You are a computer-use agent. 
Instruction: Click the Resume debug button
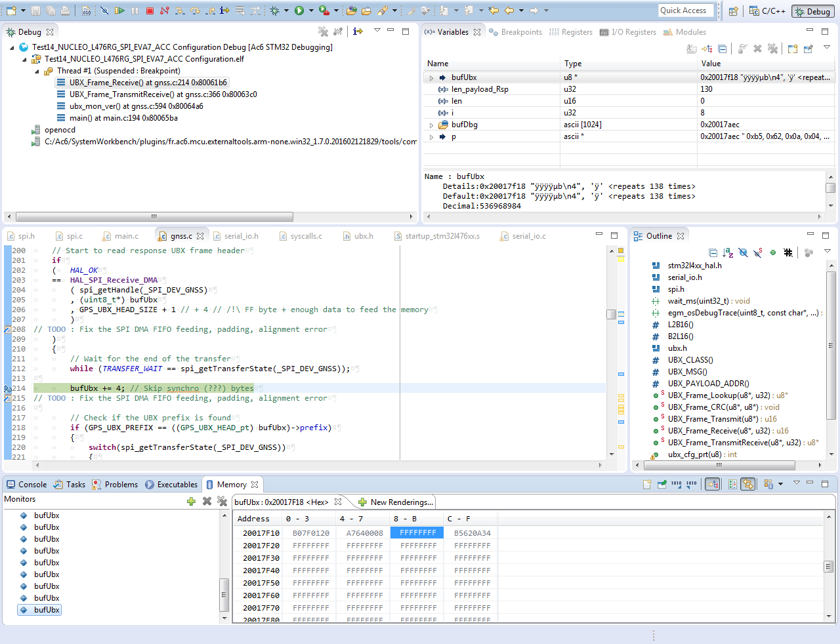tap(119, 10)
